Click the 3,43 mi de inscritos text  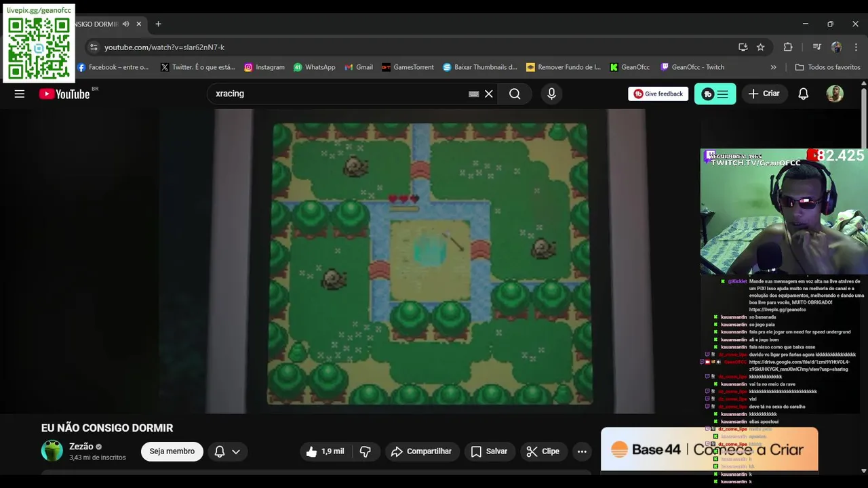98,457
